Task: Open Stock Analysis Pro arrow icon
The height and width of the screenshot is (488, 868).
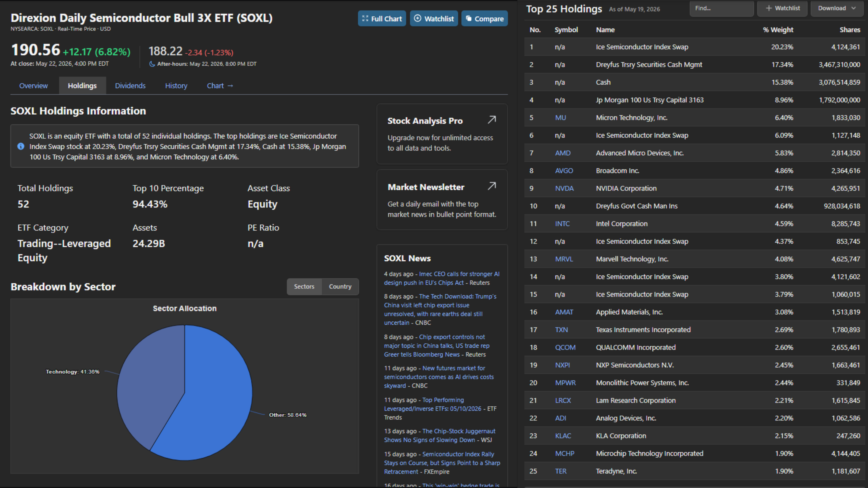Action: click(x=492, y=120)
